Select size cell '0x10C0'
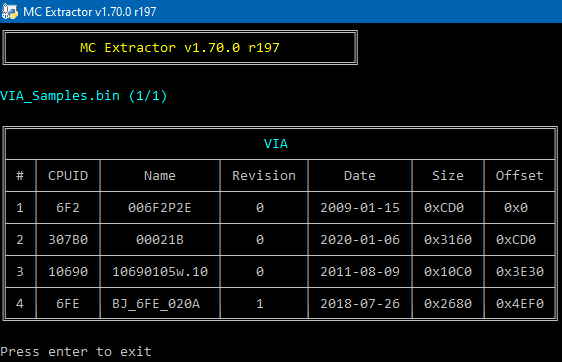Image resolution: width=562 pixels, height=362 pixels. coord(448,272)
